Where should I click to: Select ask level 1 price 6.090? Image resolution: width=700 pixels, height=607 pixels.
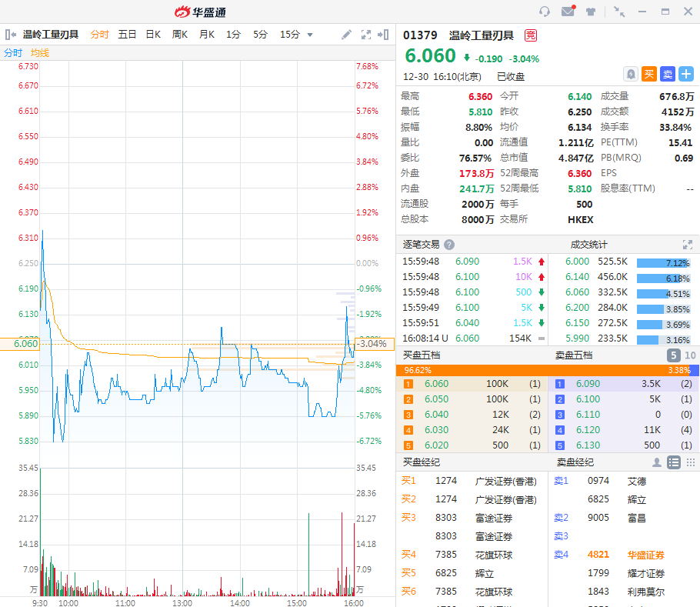588,384
